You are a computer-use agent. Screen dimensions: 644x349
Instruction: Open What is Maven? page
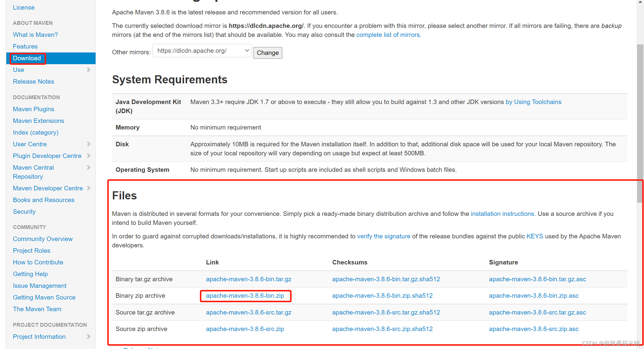pos(35,35)
